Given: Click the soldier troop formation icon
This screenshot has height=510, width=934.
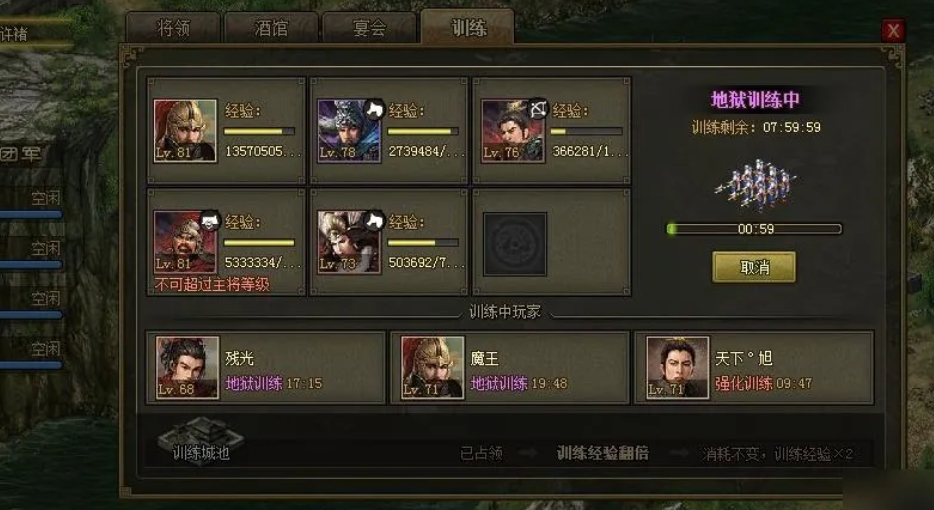Looking at the screenshot, I should coord(755,184).
